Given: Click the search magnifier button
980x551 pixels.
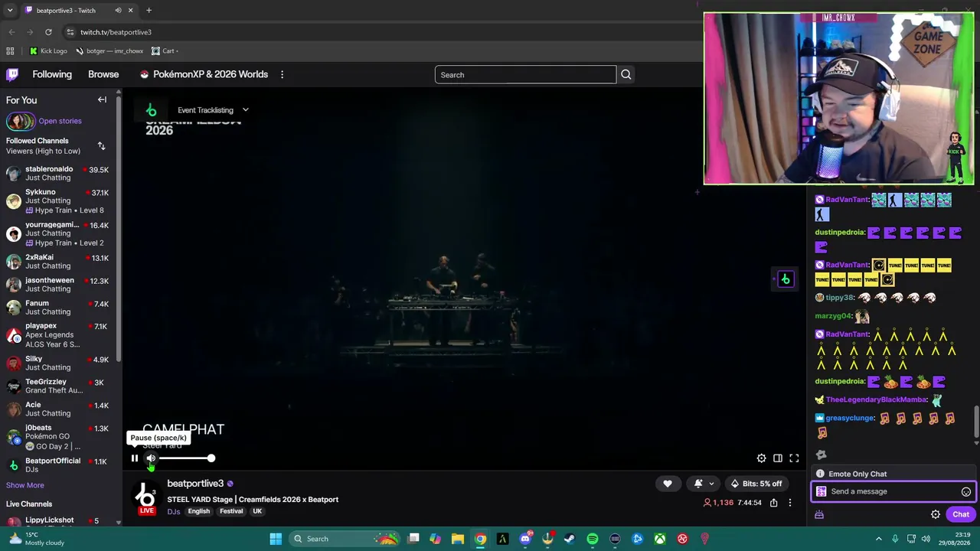Looking at the screenshot, I should pos(626,74).
